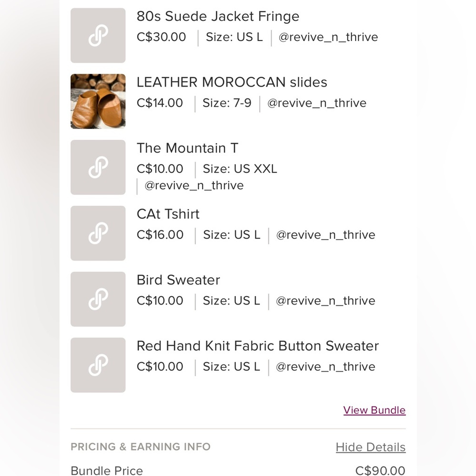Open the LEATHER MOROCCAN slides listing title

pos(232,82)
